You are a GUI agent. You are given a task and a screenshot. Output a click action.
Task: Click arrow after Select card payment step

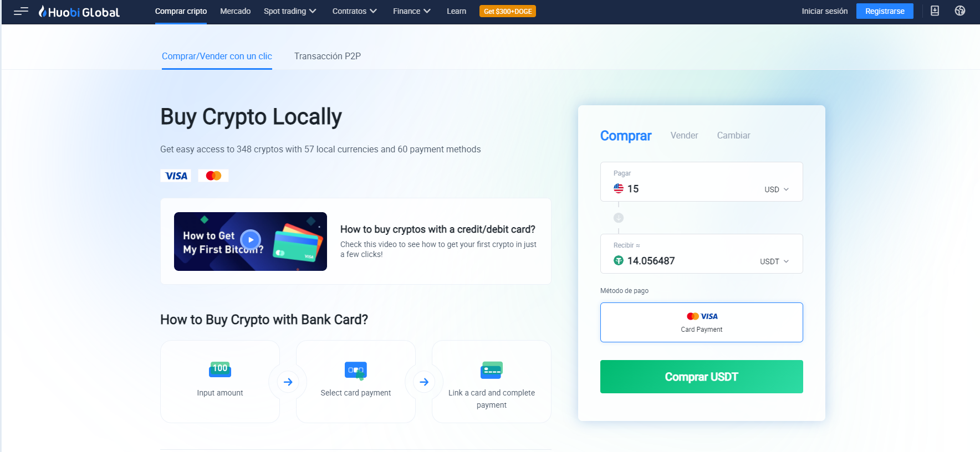424,382
